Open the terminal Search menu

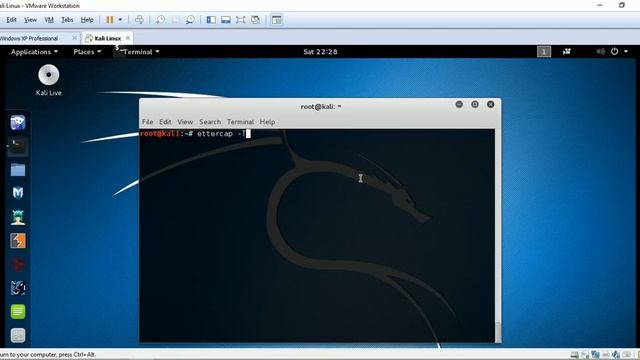click(x=210, y=122)
